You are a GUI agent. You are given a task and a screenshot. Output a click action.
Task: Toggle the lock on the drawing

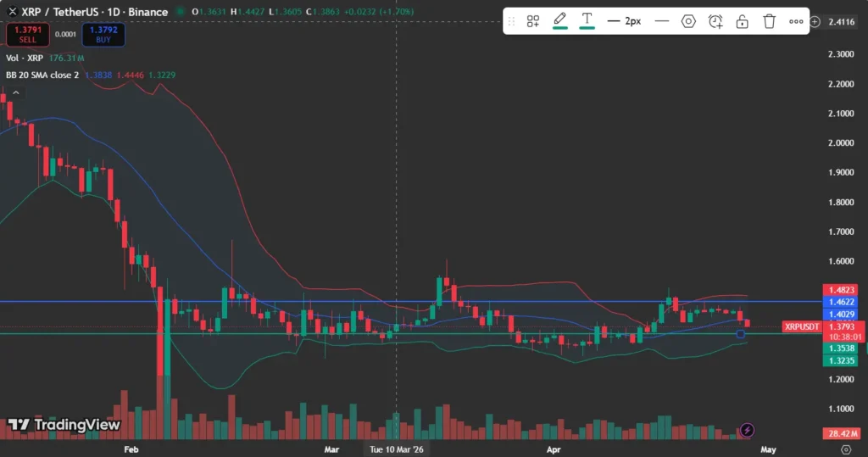pos(742,21)
